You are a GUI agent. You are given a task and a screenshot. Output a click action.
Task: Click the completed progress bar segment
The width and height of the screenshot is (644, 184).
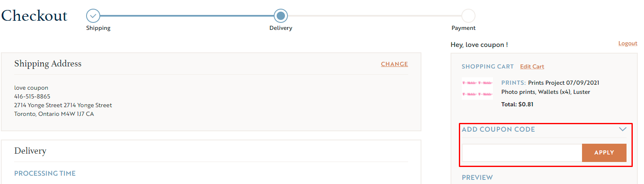click(x=187, y=16)
